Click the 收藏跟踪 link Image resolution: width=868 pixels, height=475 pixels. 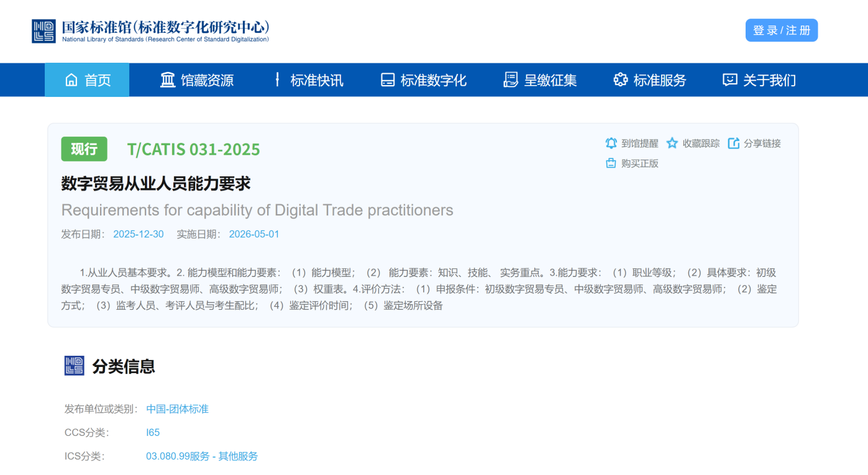point(701,143)
